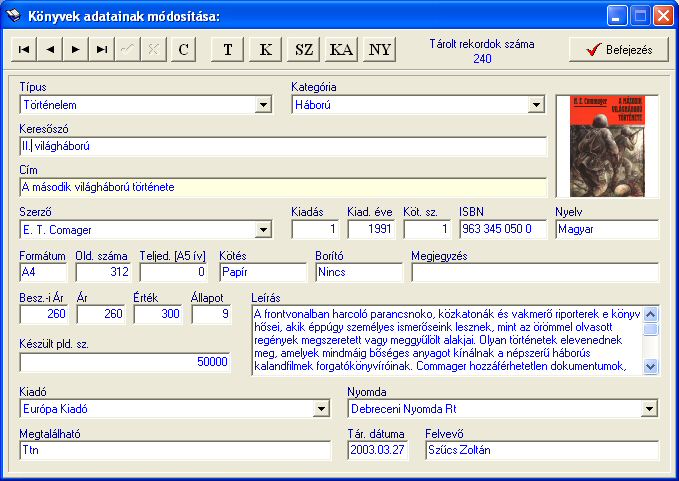Minimize the Könyvek adatainak módosítása window
This screenshot has width=679, height=481.
(617, 16)
